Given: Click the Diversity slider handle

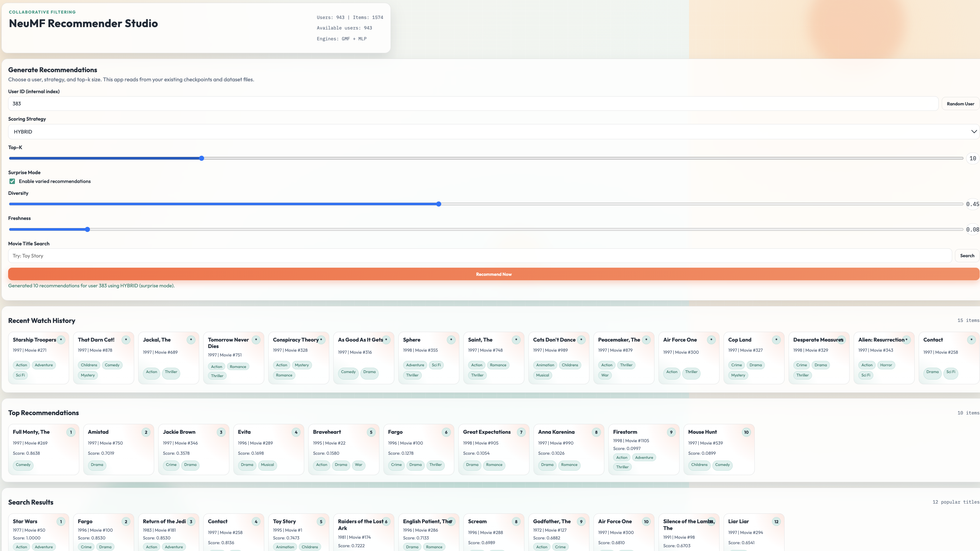Looking at the screenshot, I should coord(439,204).
